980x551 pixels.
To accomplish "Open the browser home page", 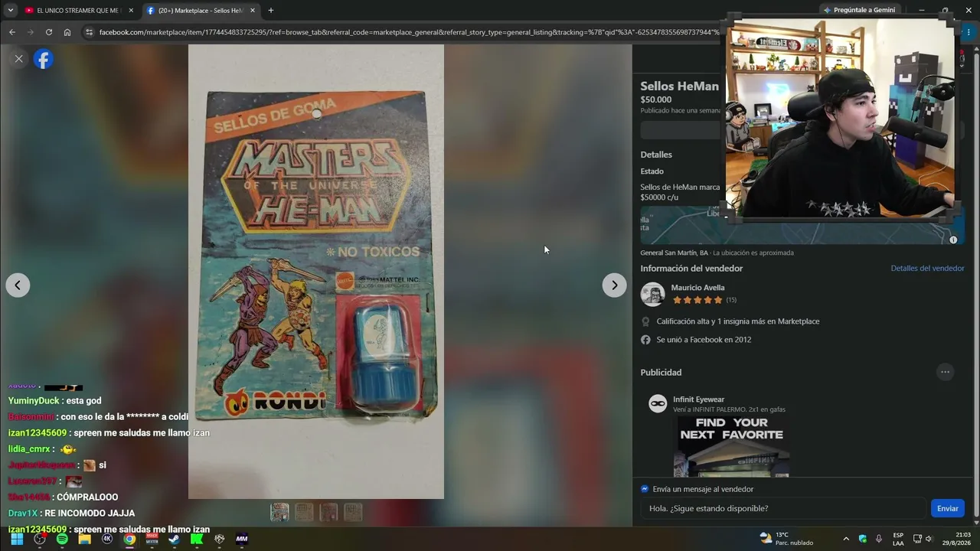I will [x=67, y=32].
